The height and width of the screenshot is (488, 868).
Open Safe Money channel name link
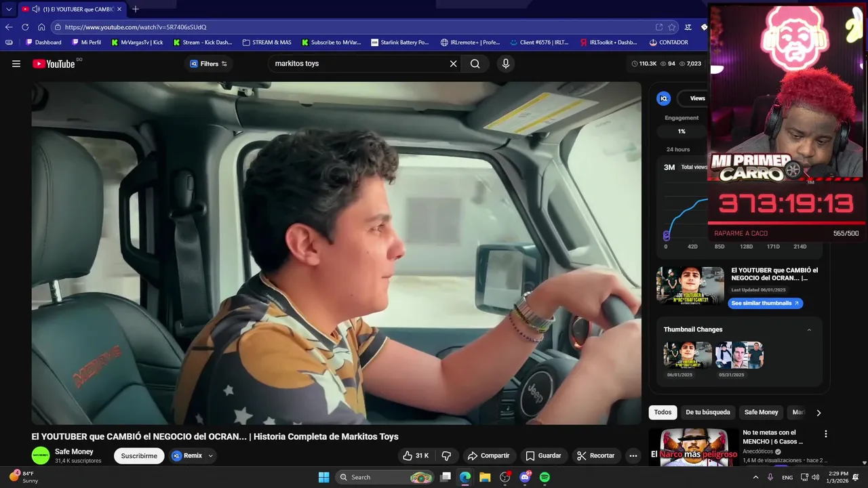click(74, 451)
